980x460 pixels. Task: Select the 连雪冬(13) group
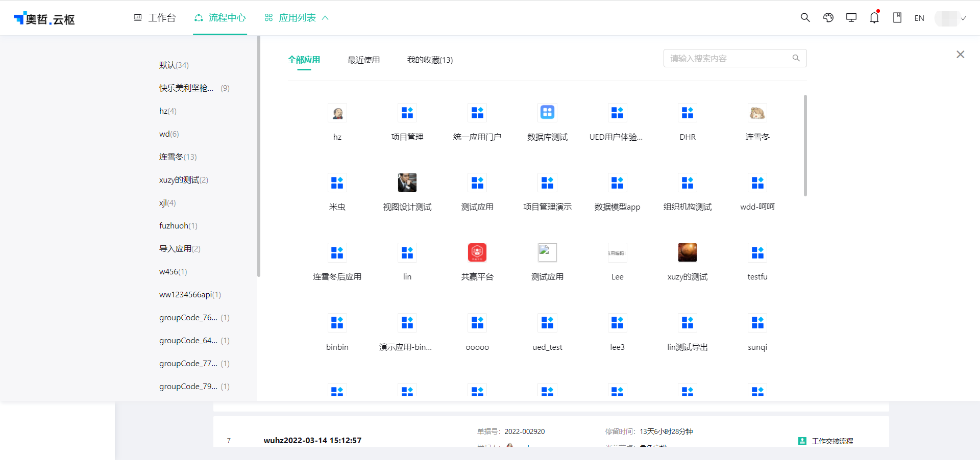178,157
